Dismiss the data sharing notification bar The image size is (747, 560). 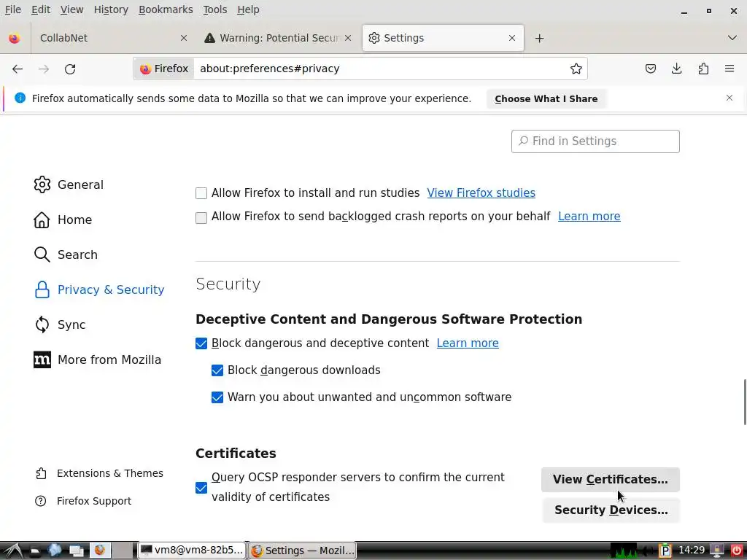click(729, 98)
